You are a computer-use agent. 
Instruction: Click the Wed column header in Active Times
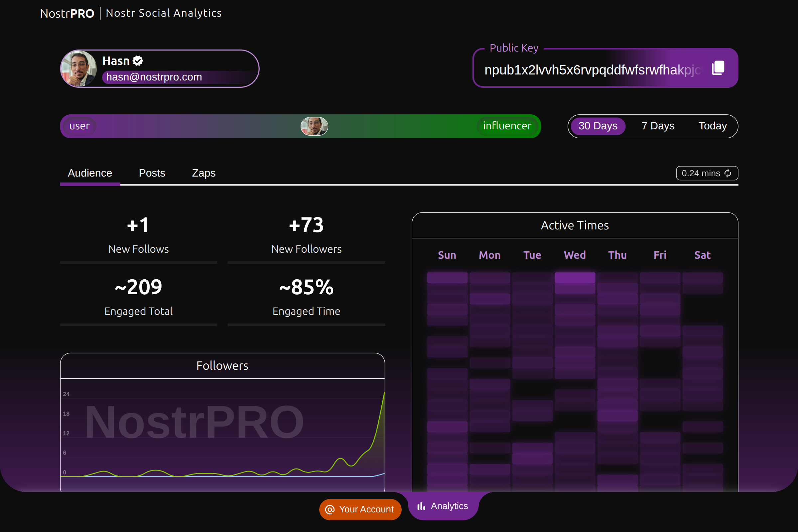pyautogui.click(x=575, y=255)
